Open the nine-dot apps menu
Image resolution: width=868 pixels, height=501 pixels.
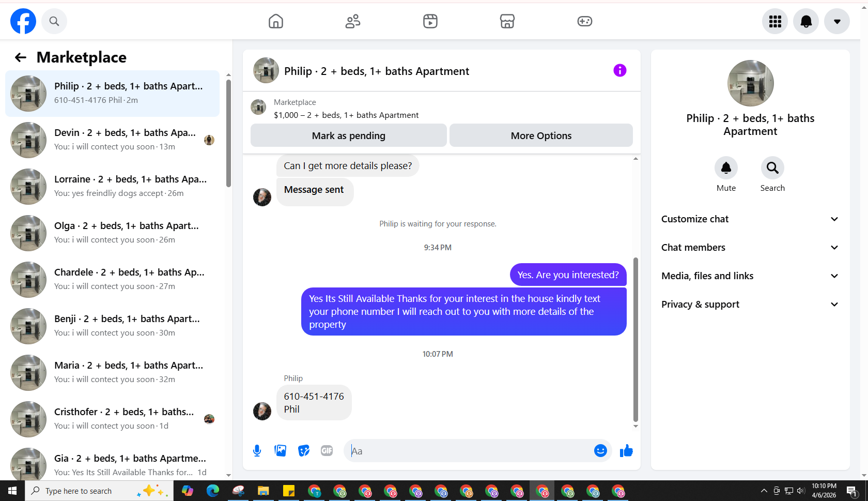click(775, 21)
